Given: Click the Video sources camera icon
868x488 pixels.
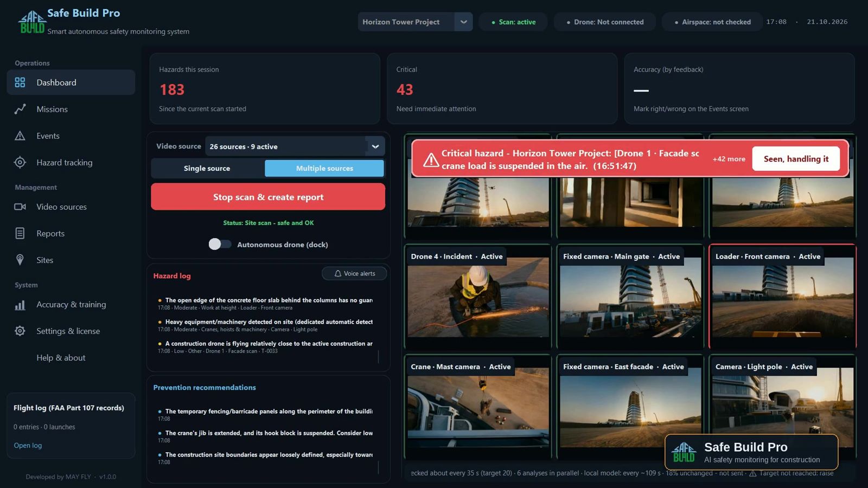Looking at the screenshot, I should coord(20,207).
